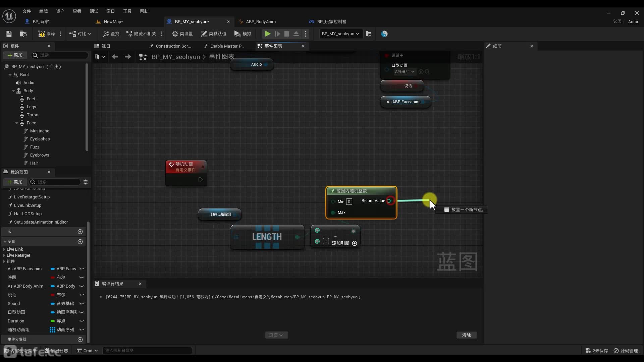Toggle visibility eye for As ABP Faceanim

tap(82, 269)
